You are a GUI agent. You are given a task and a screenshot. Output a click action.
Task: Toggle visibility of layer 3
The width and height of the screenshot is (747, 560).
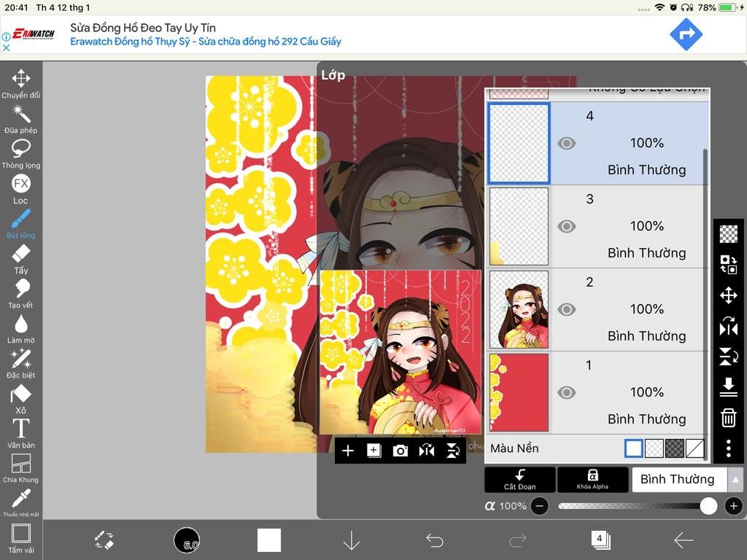point(566,226)
